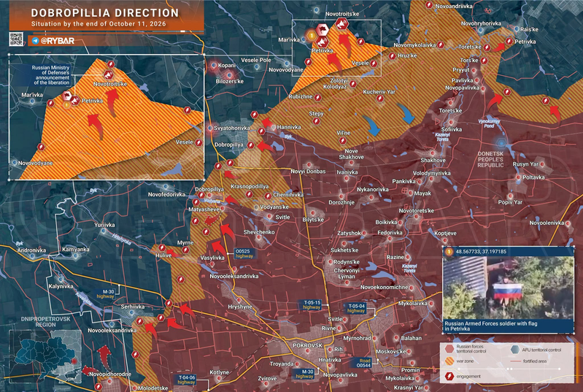This screenshot has width=583, height=392.
Task: Click the T-04-06 highway label
Action: 185,380
